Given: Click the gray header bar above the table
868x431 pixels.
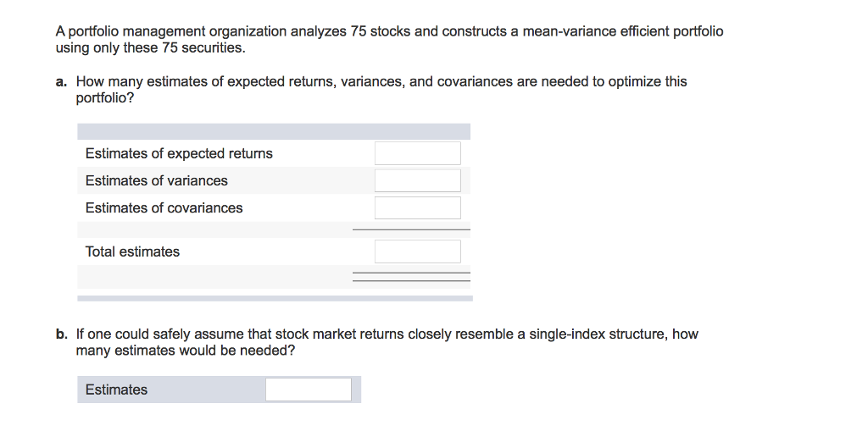Looking at the screenshot, I should [273, 131].
